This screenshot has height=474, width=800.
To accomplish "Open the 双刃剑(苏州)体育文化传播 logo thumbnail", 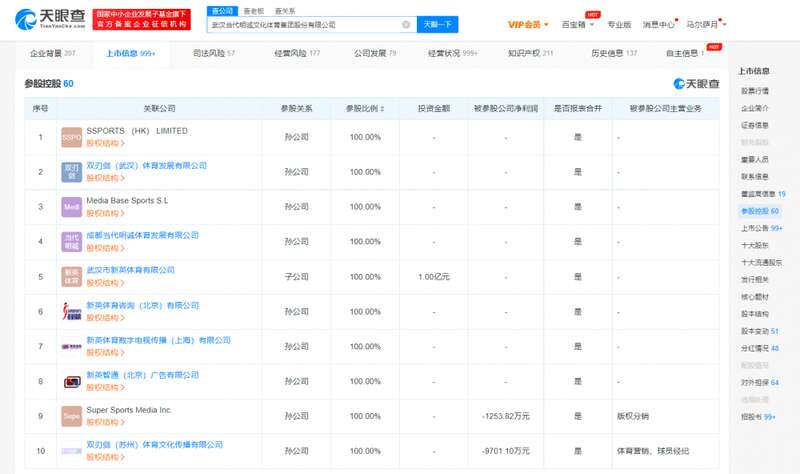I will (71, 451).
